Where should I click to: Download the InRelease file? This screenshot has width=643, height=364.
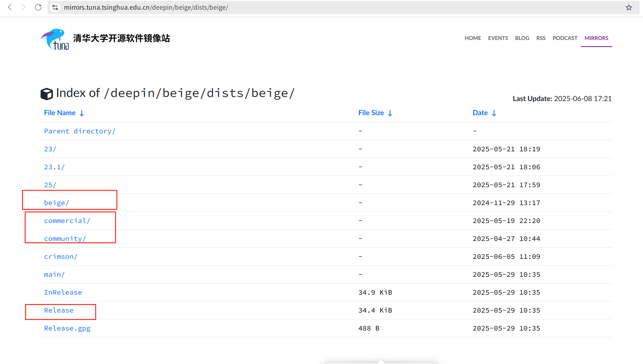tap(63, 292)
